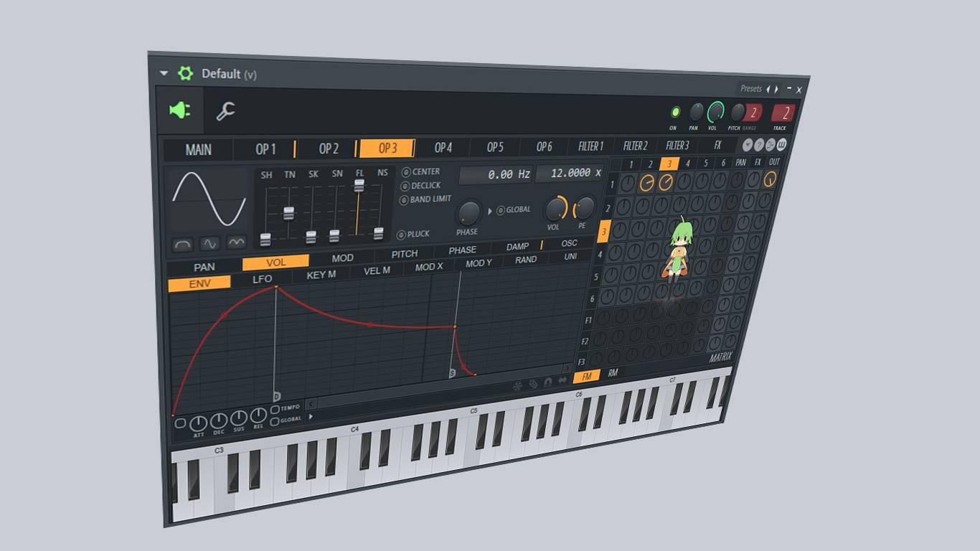Switch to the LFO articulation tab
The image size is (980, 551).
pos(263,279)
